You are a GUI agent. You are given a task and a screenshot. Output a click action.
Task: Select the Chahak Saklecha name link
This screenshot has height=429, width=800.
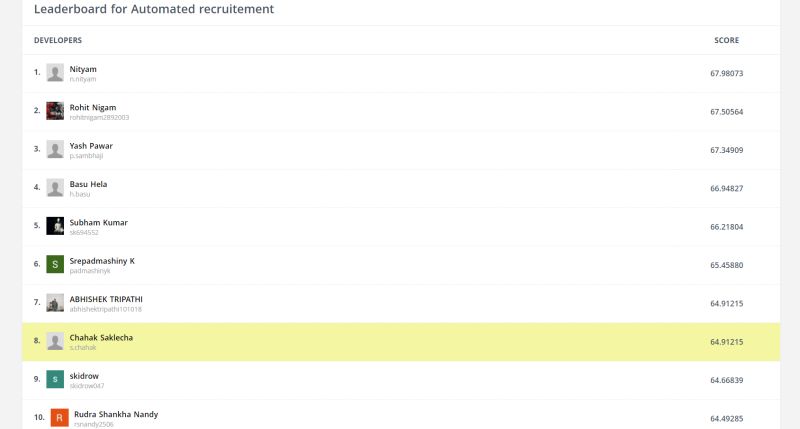(x=101, y=337)
